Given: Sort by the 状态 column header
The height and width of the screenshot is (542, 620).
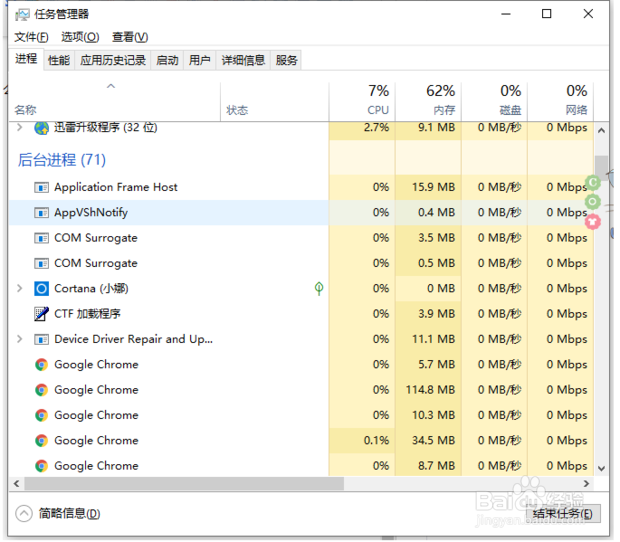Looking at the screenshot, I should coord(275,102).
